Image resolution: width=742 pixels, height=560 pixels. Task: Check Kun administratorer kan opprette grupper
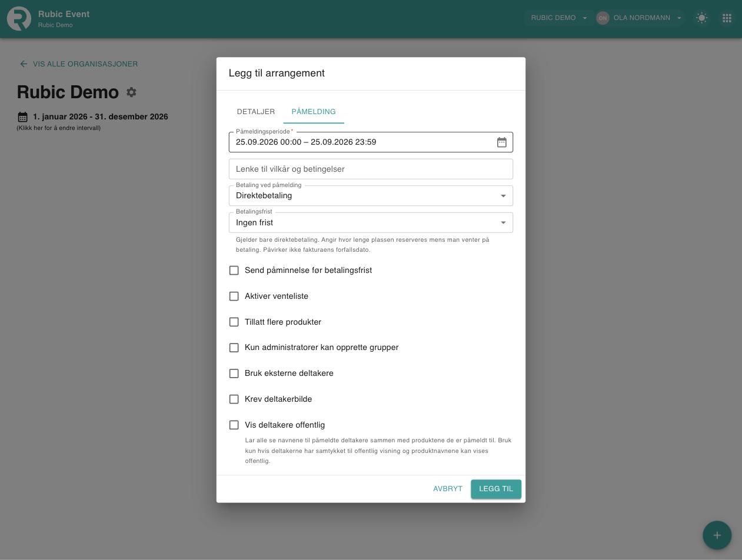(234, 348)
